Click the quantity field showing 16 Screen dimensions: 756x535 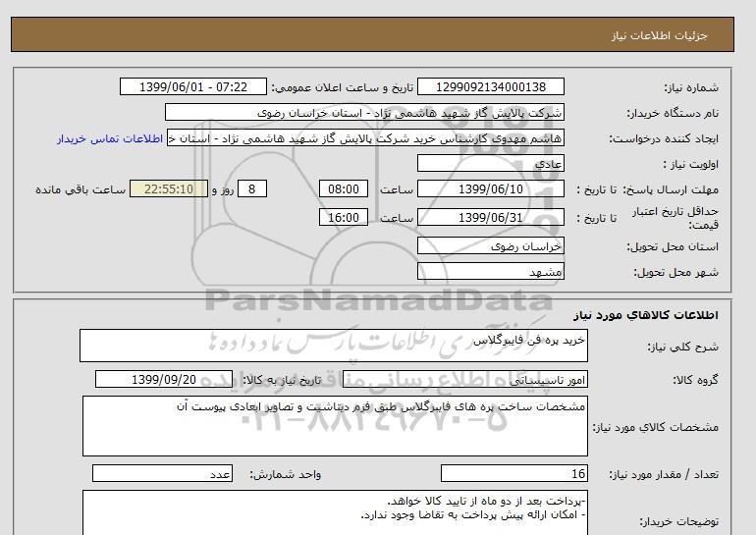[514, 474]
